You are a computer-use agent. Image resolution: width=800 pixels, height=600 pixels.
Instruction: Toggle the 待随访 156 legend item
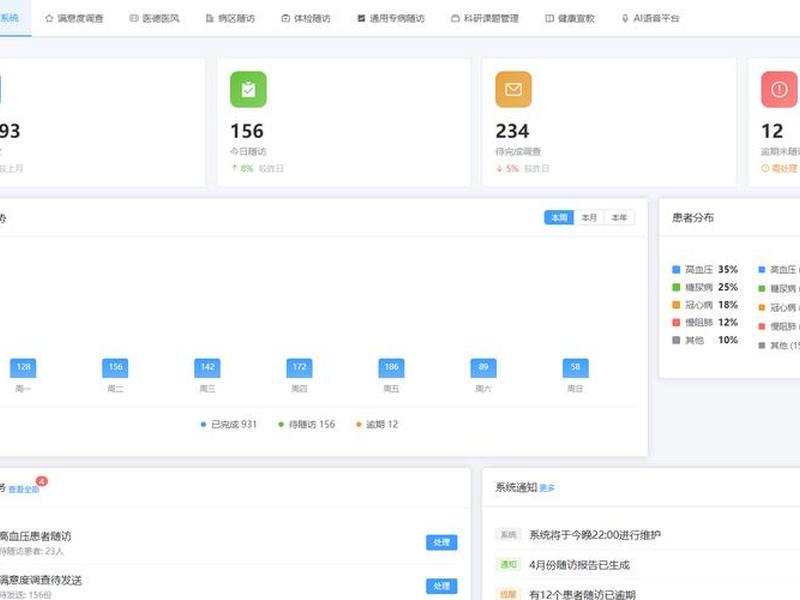[x=307, y=424]
